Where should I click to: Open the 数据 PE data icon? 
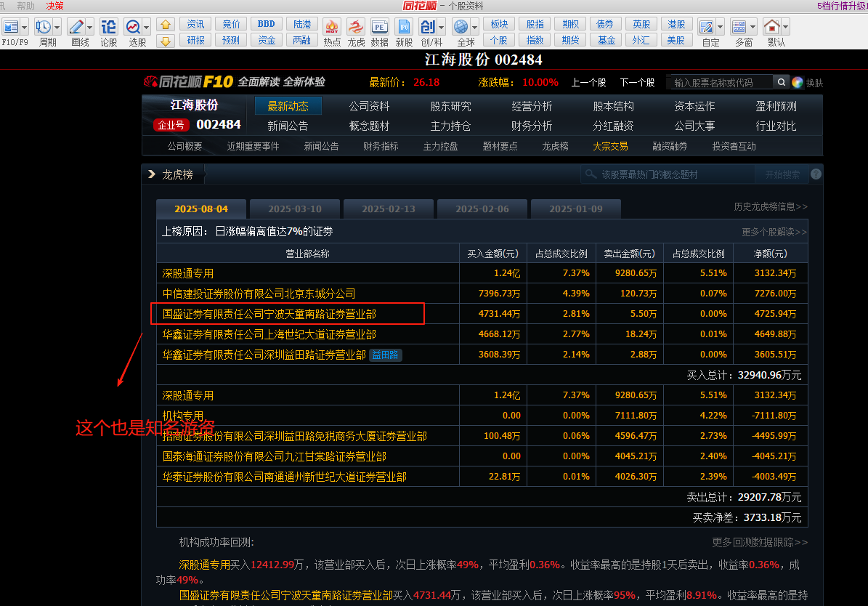click(x=379, y=27)
